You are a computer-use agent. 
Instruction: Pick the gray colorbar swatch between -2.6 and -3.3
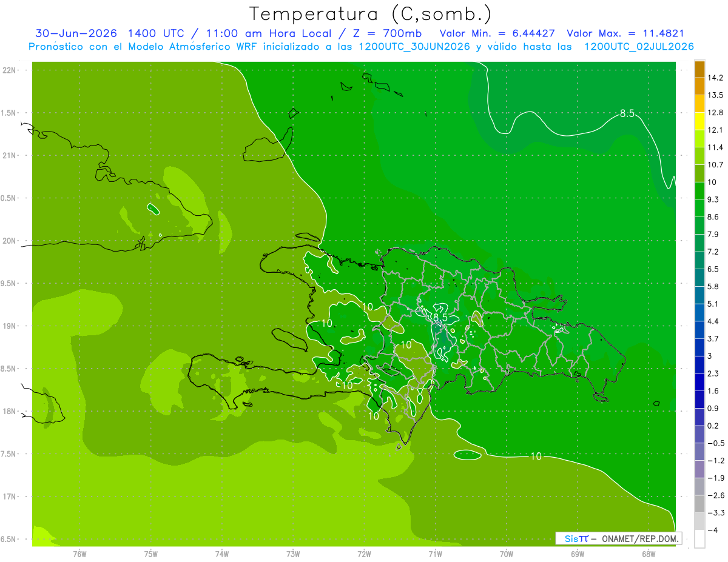[699, 504]
